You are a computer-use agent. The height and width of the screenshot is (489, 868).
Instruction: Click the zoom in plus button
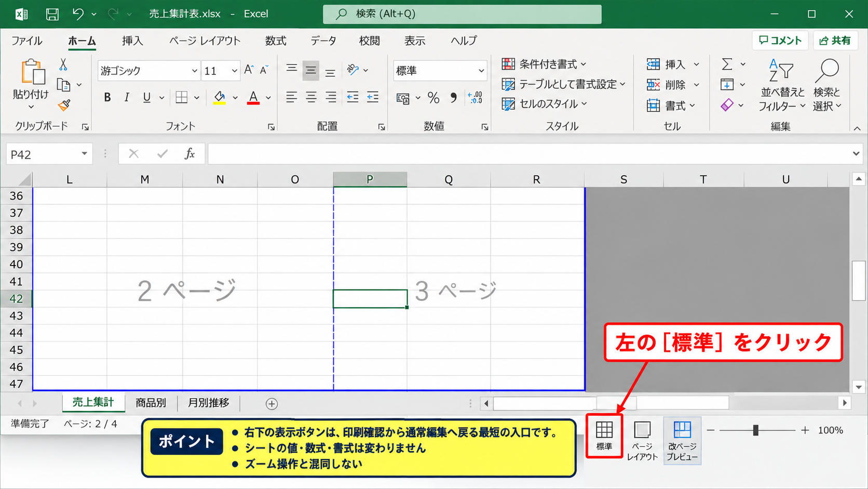(805, 430)
